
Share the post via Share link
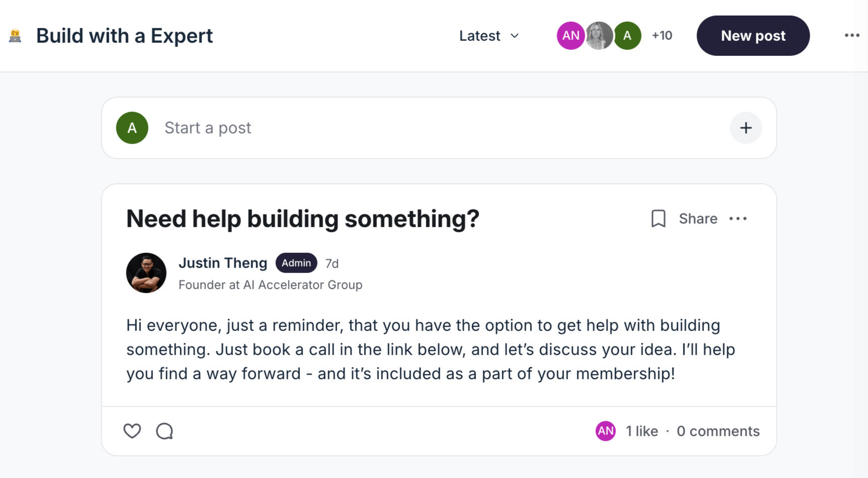[x=698, y=219]
